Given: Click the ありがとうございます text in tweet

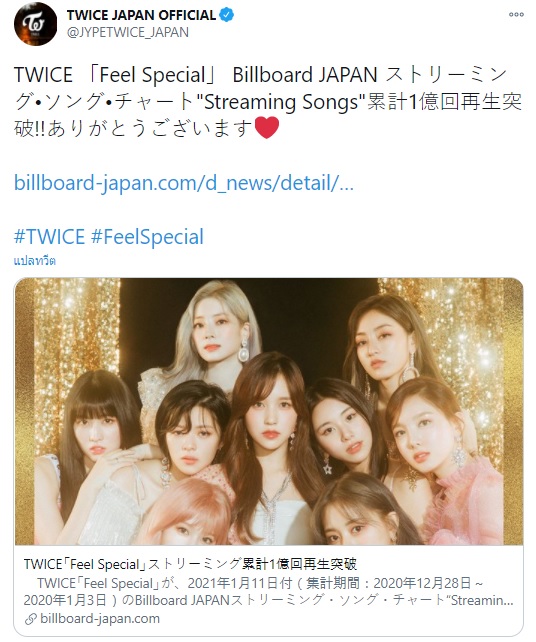Looking at the screenshot, I should 150,128.
